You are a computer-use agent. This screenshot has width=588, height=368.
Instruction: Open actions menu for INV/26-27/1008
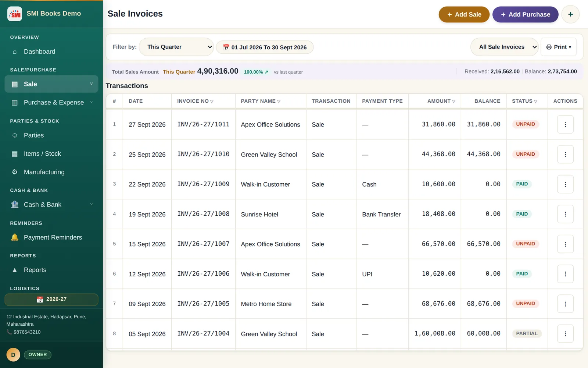click(565, 214)
